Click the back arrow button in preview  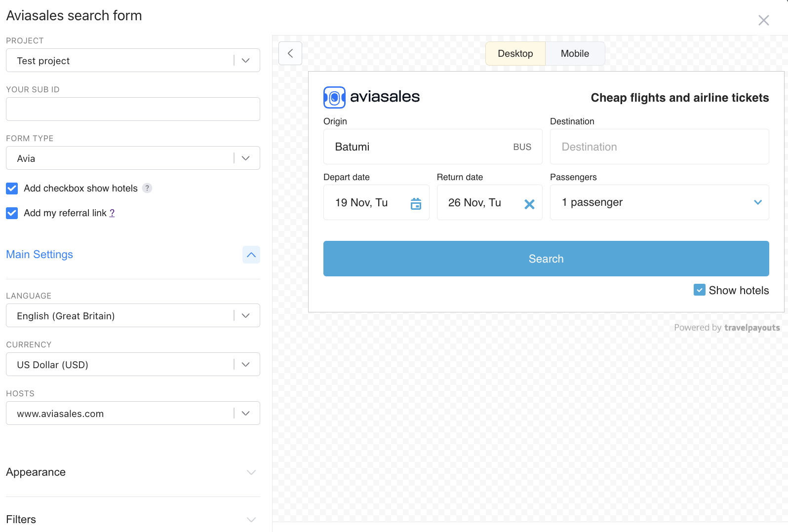(290, 53)
